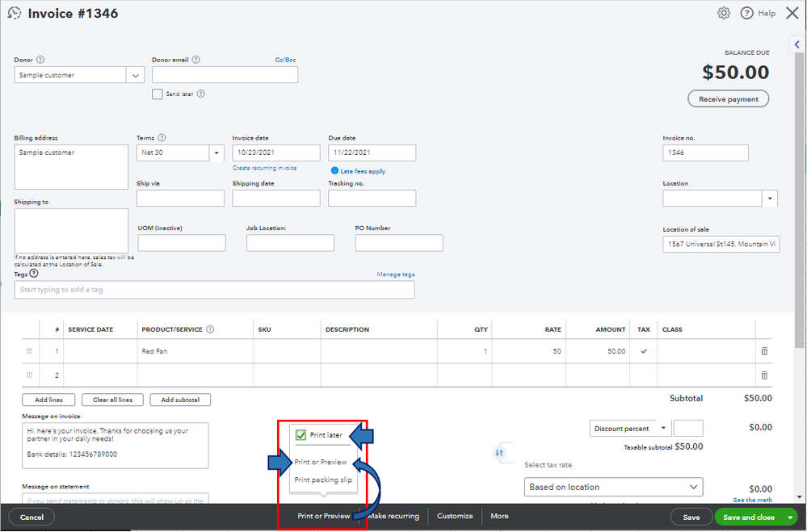Click the Product/Service column help icon
The height and width of the screenshot is (532, 807).
(x=210, y=329)
